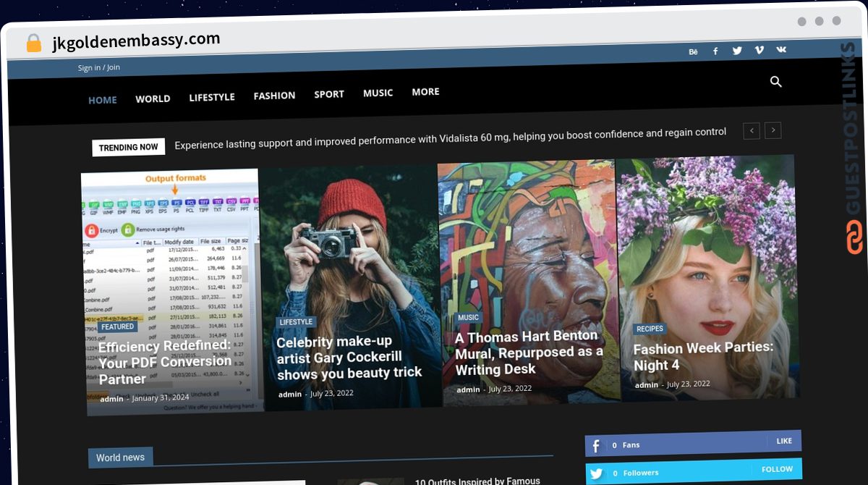Go to the HOME menu item
The height and width of the screenshot is (485, 868).
click(103, 100)
